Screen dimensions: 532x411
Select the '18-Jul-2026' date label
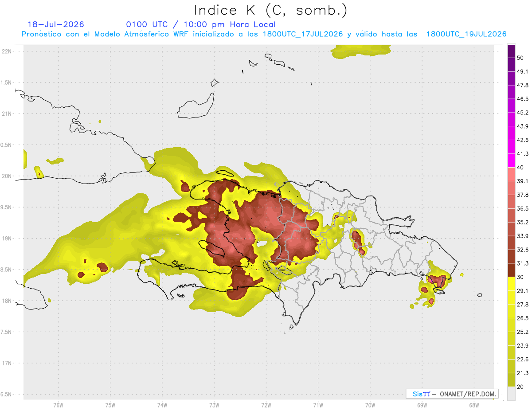click(x=56, y=24)
